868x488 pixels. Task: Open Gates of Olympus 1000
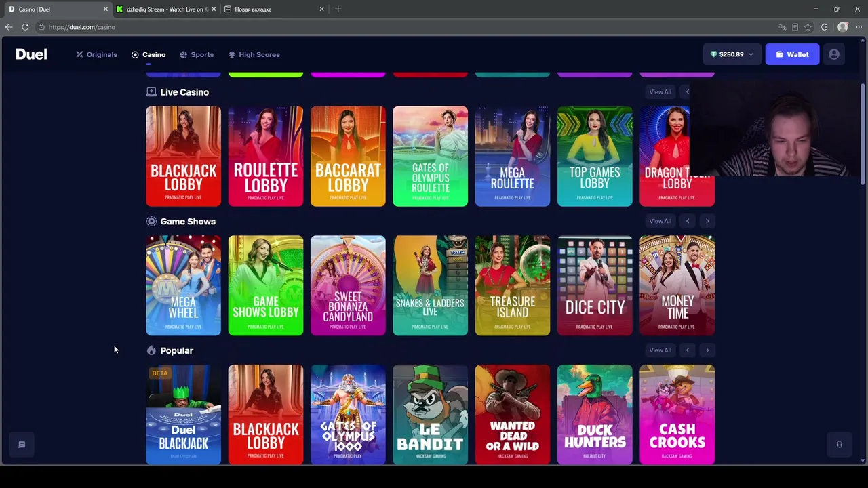348,415
